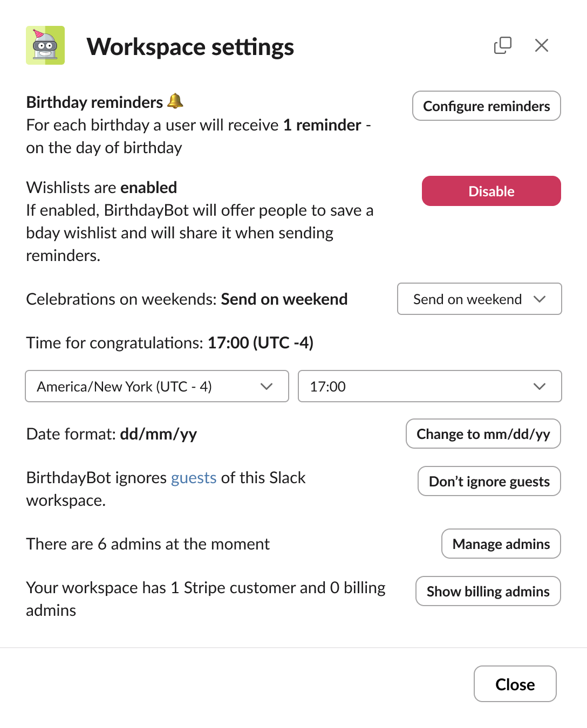587x728 pixels.
Task: Open the Manage admins panel
Action: pos(501,544)
